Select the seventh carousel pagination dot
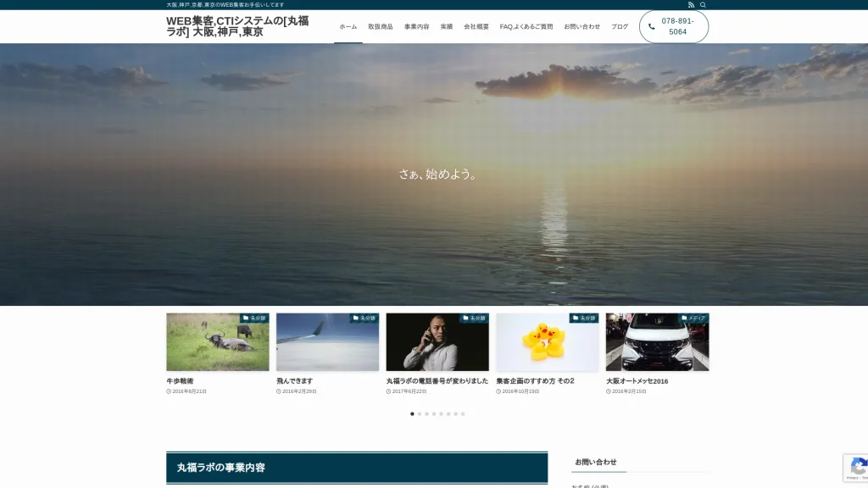 [x=455, y=413]
